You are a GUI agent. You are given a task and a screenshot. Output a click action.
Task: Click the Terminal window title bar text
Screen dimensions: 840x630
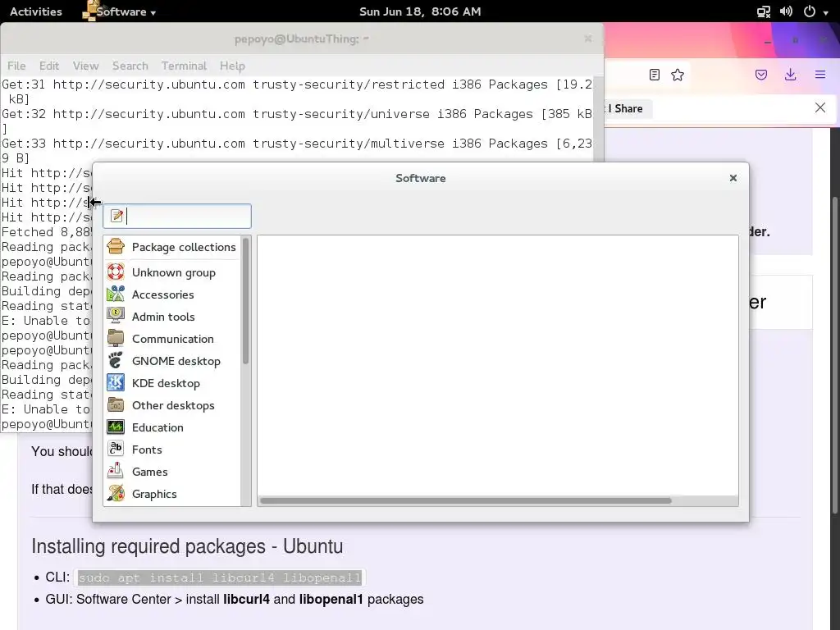pos(302,39)
